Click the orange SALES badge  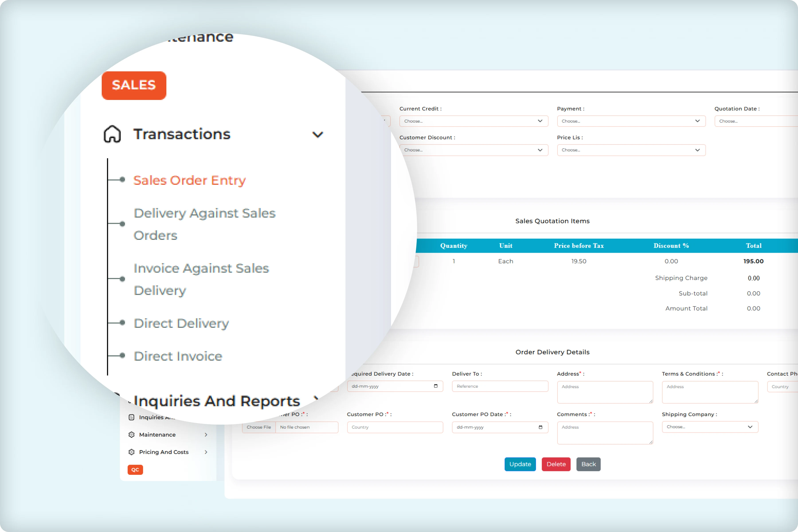coord(134,85)
